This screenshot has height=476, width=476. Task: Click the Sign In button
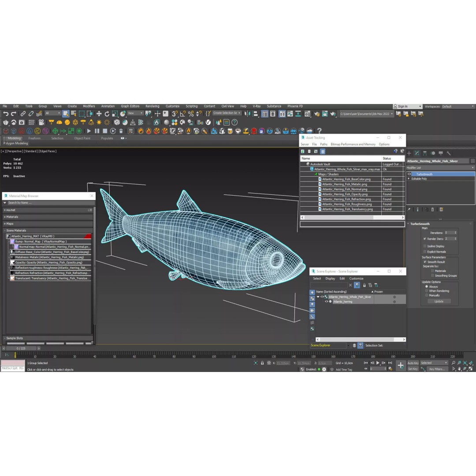(x=407, y=107)
